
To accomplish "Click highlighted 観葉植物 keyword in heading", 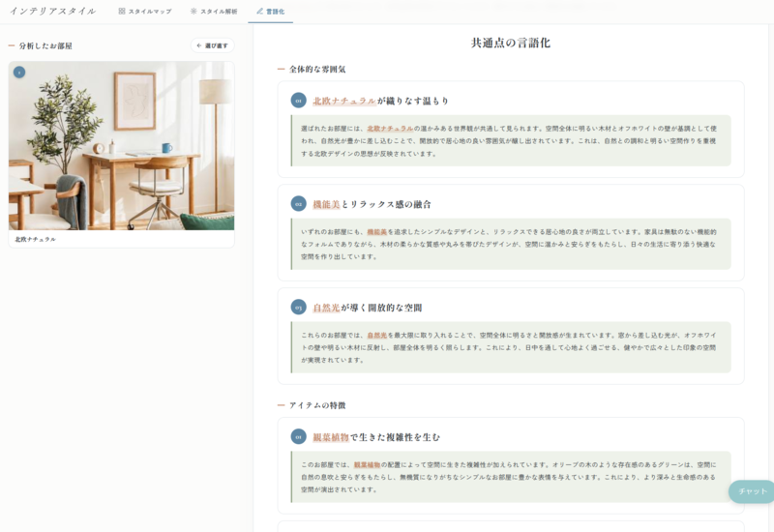I will coord(331,437).
